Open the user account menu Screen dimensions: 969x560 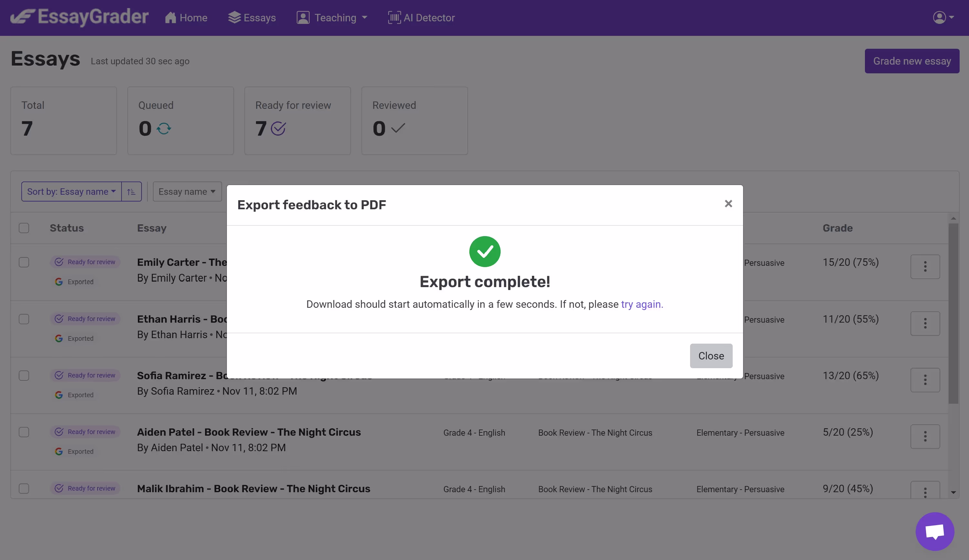click(x=943, y=17)
